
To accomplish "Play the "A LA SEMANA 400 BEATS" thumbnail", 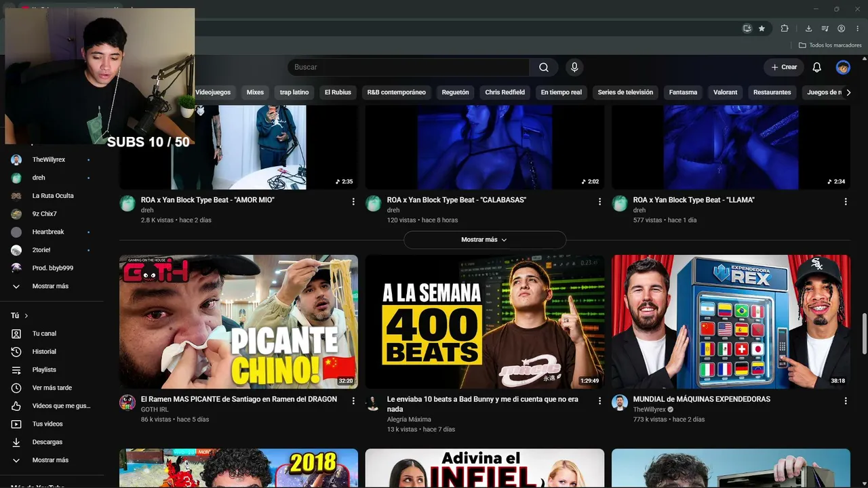I will pyautogui.click(x=485, y=322).
